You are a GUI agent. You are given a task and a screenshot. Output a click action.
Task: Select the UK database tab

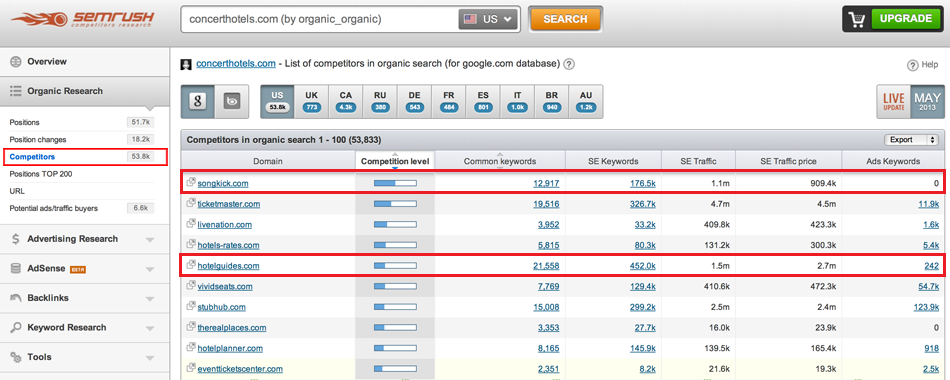coord(311,101)
